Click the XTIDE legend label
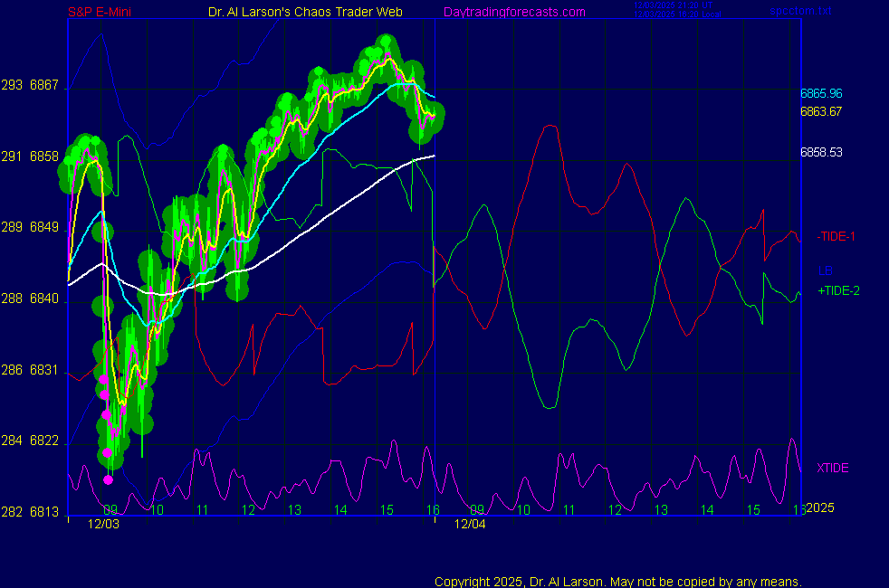Image resolution: width=889 pixels, height=588 pixels. coord(833,468)
